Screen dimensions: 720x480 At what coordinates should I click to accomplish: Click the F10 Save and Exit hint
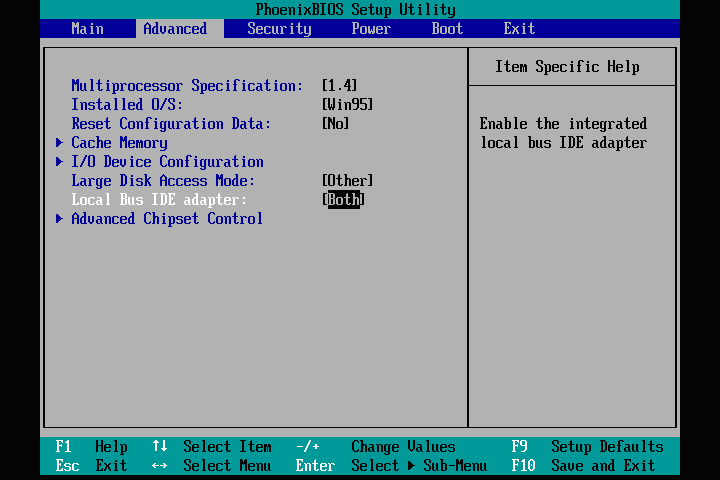[583, 466]
